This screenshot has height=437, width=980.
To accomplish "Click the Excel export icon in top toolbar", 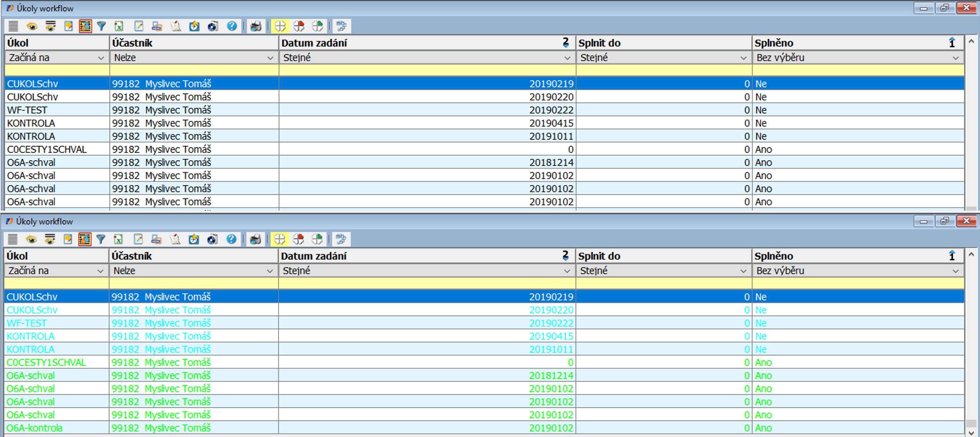I will pos(119,26).
